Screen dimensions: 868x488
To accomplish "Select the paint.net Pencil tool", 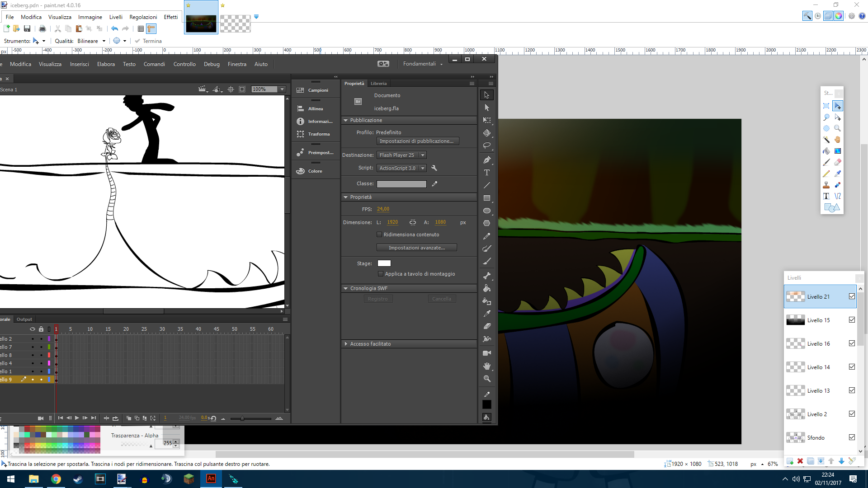I will coord(826,174).
